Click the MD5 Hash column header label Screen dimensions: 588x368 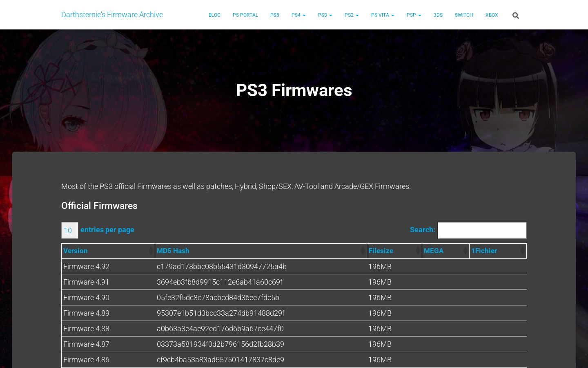(173, 251)
